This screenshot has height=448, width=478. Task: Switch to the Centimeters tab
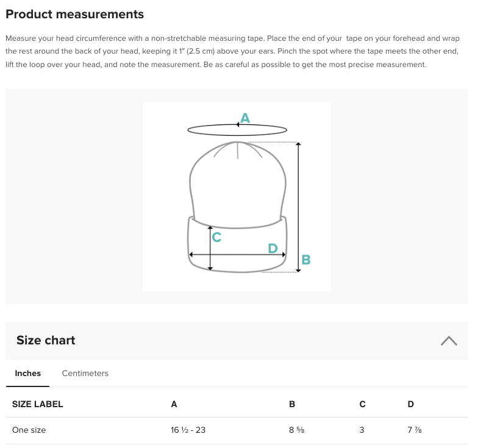coord(85,373)
